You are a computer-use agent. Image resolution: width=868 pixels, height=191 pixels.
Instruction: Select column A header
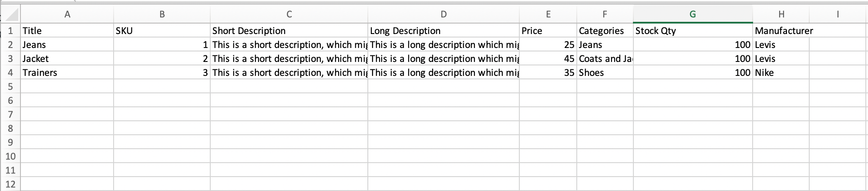(67, 14)
